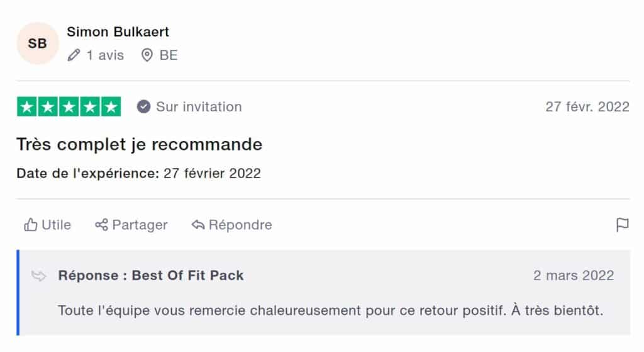Screen dimensions: 644x352
Task: Click the pencil icon beside 1 avis
Action: click(x=74, y=55)
